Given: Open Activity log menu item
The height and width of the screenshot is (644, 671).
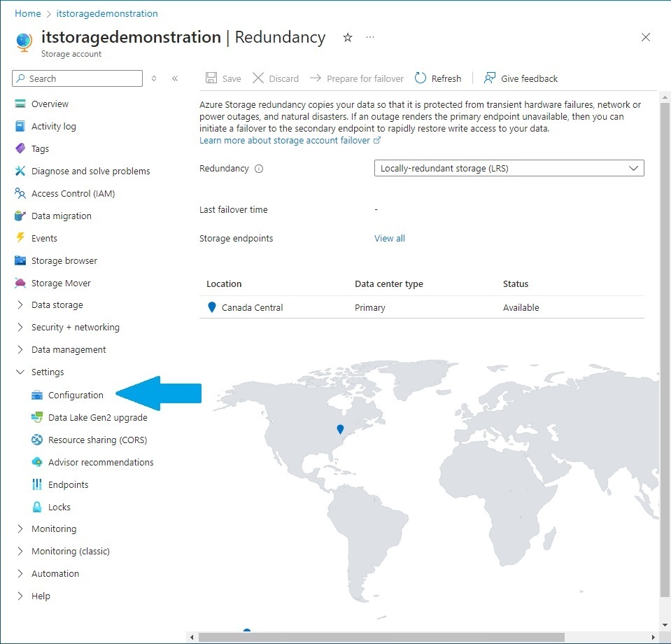Looking at the screenshot, I should point(53,126).
